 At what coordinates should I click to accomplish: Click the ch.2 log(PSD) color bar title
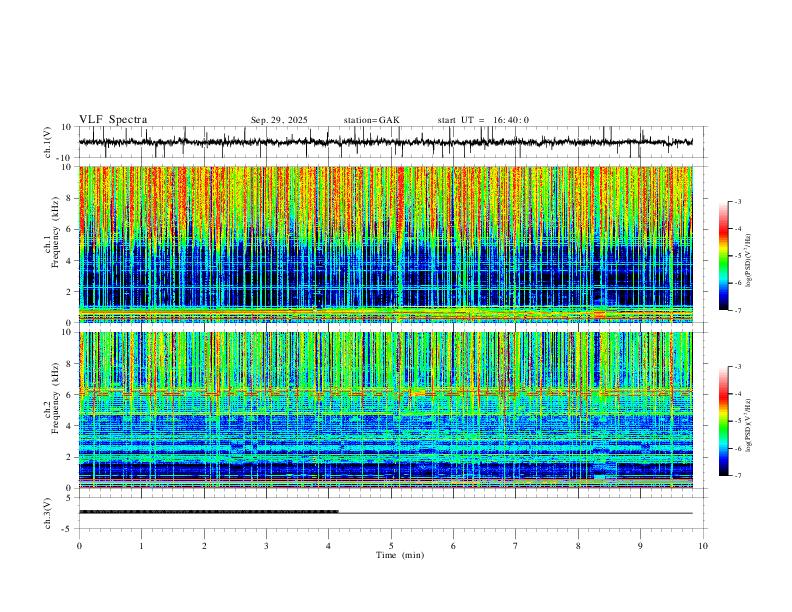tap(749, 425)
